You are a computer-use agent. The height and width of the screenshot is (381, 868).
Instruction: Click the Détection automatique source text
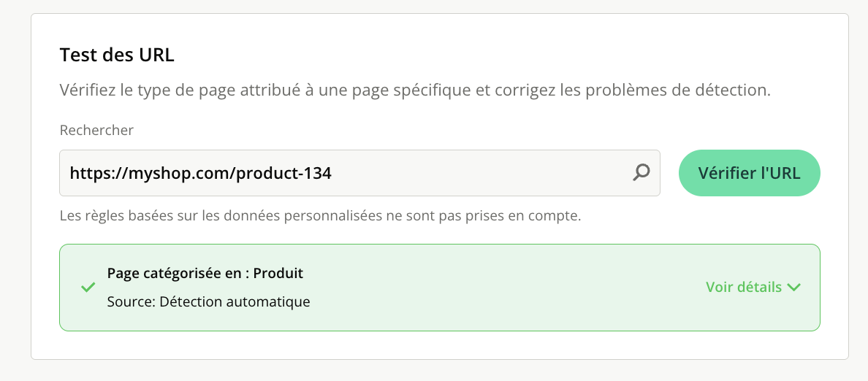(x=235, y=301)
